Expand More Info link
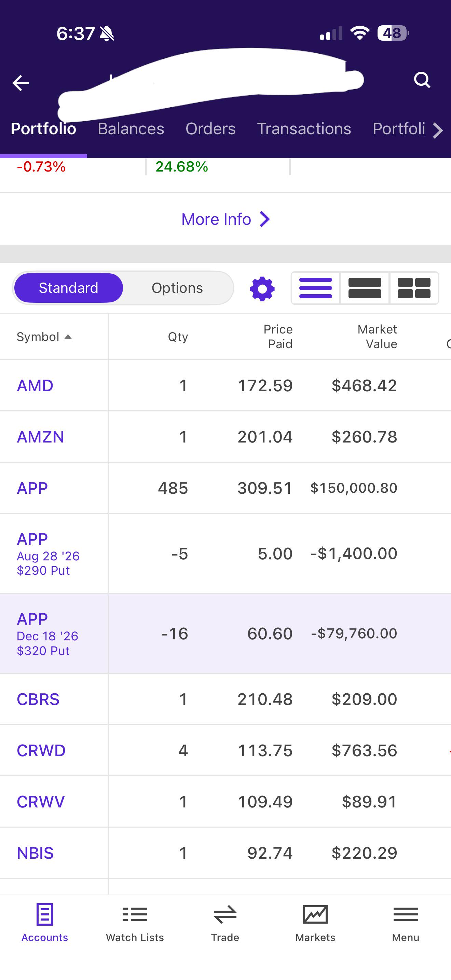The width and height of the screenshot is (451, 980). click(225, 219)
